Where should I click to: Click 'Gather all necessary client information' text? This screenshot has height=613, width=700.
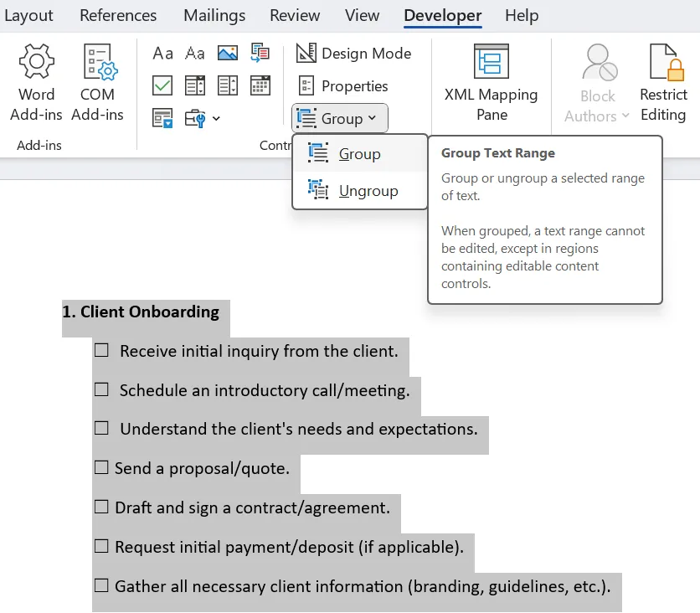pyautogui.click(x=259, y=586)
